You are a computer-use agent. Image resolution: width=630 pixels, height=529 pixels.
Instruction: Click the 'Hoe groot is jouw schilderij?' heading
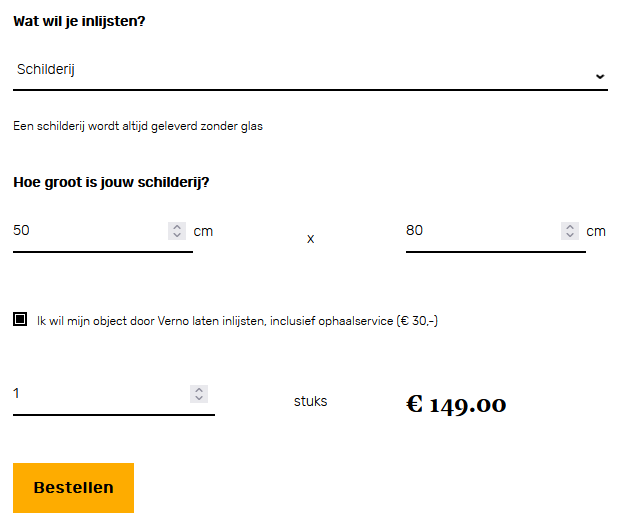click(x=111, y=182)
